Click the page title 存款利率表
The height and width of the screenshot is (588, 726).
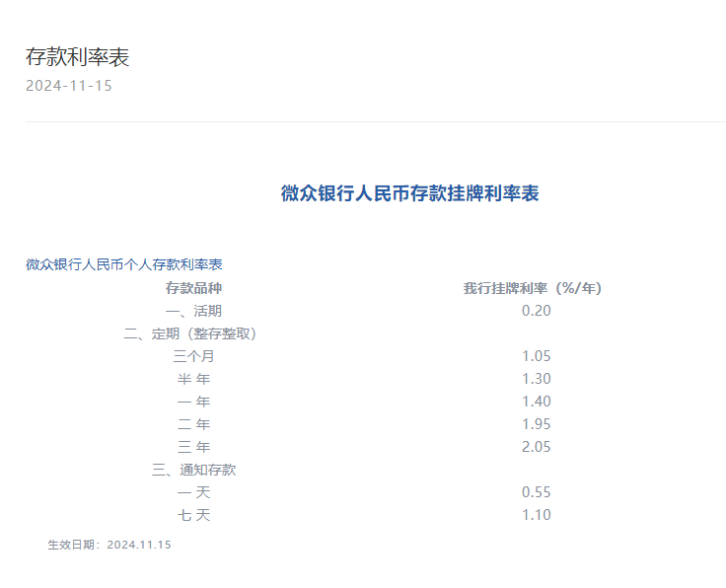(77, 57)
